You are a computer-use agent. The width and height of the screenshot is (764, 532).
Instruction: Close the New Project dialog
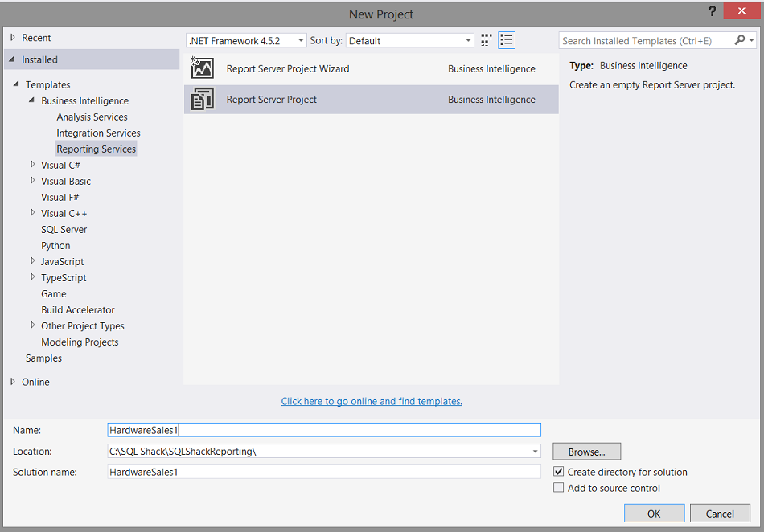point(741,10)
